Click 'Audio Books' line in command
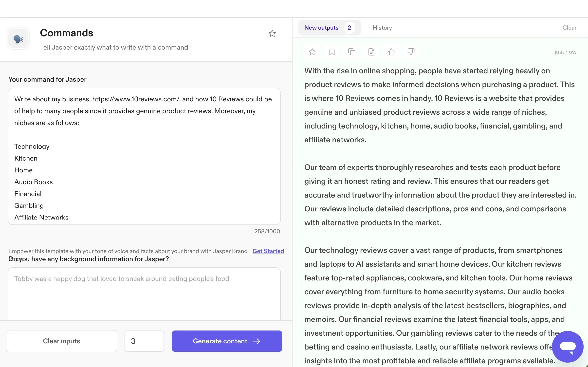This screenshot has width=588, height=367. pos(34,182)
